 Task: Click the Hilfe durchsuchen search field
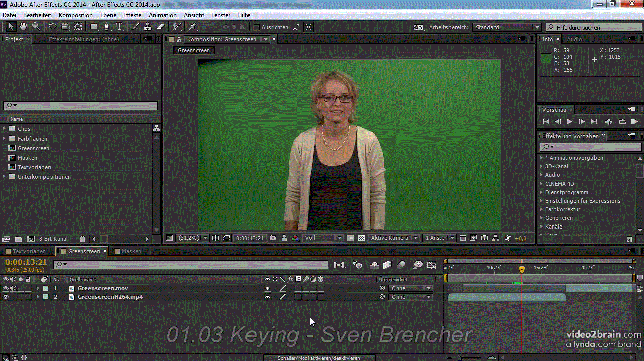coord(593,27)
